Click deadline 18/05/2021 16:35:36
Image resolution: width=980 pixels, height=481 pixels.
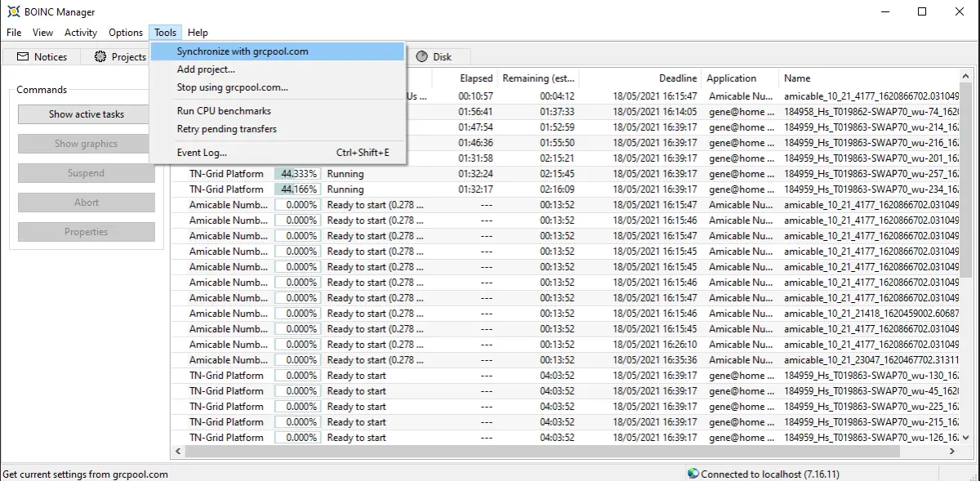coord(655,360)
